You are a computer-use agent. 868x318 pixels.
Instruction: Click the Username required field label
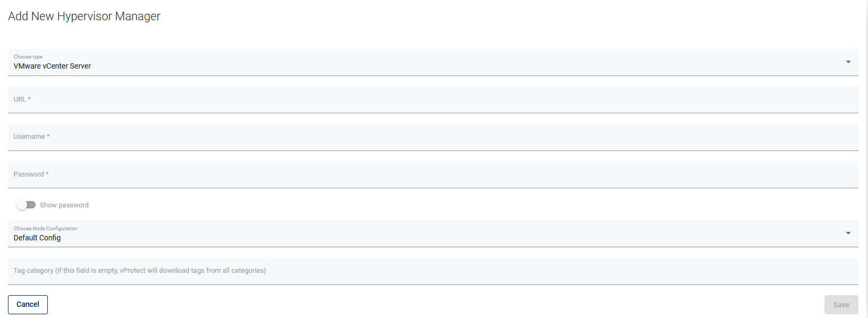pos(31,137)
